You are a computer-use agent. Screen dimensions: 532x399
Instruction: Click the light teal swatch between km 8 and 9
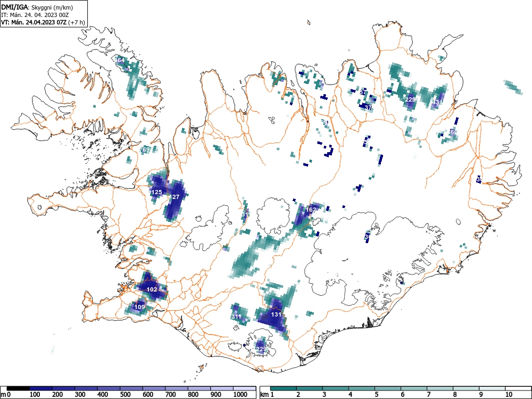coord(466,388)
